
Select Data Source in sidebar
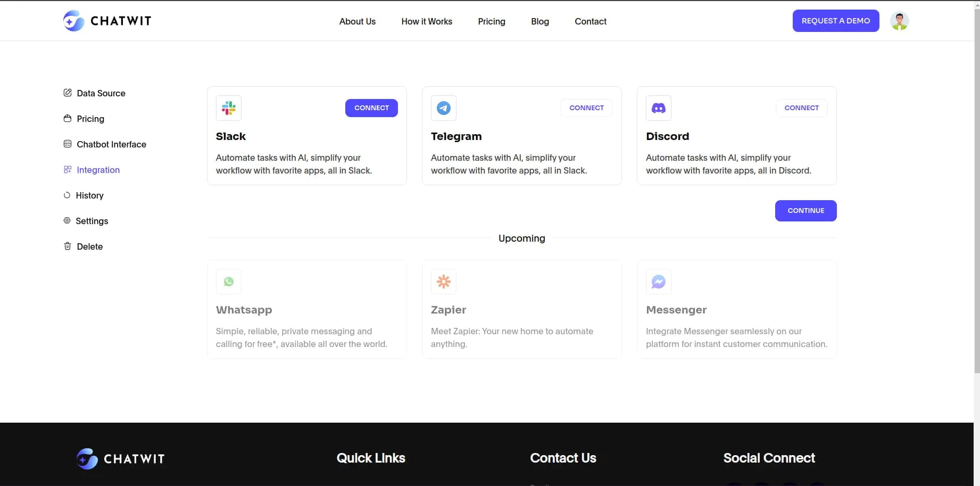pos(101,93)
